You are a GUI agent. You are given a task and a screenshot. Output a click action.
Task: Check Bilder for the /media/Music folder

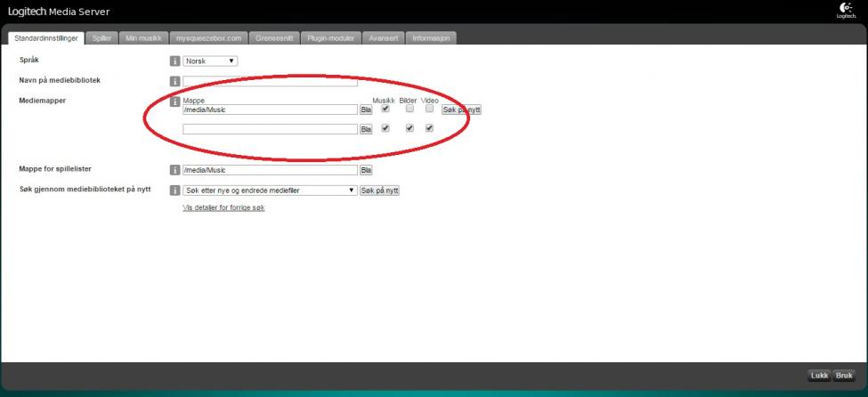410,109
